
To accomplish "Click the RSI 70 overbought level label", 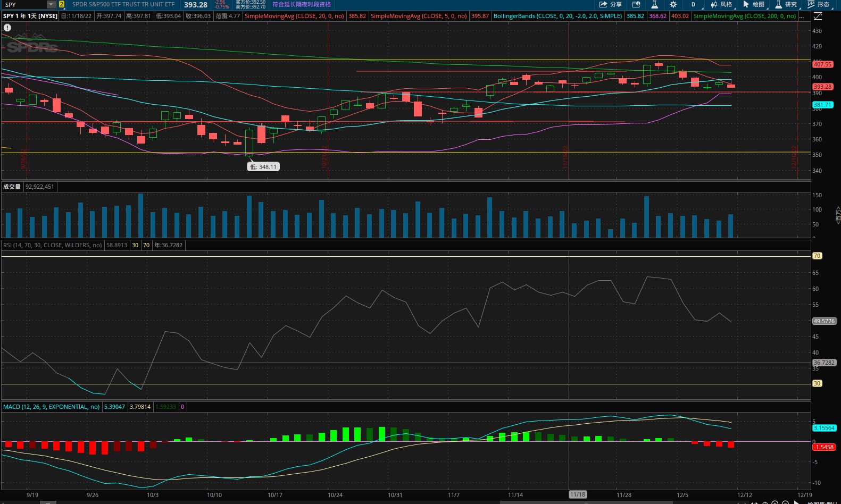I will (x=817, y=256).
